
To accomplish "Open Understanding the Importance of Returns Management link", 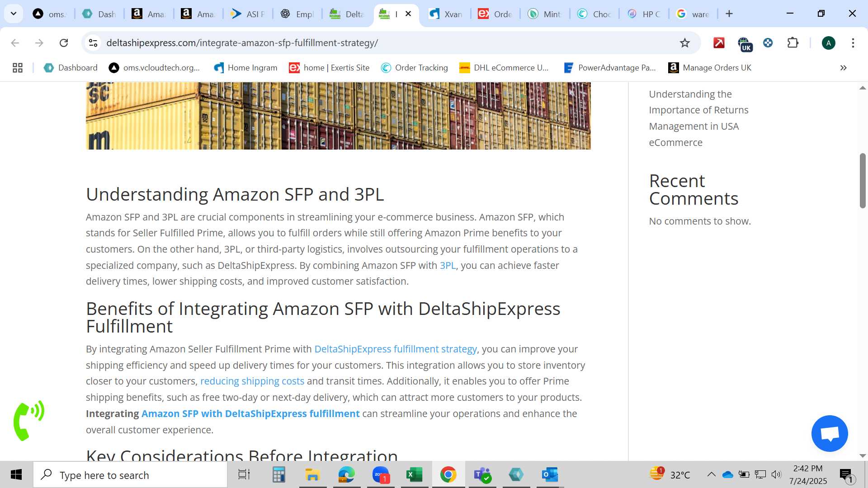I will coord(698,118).
